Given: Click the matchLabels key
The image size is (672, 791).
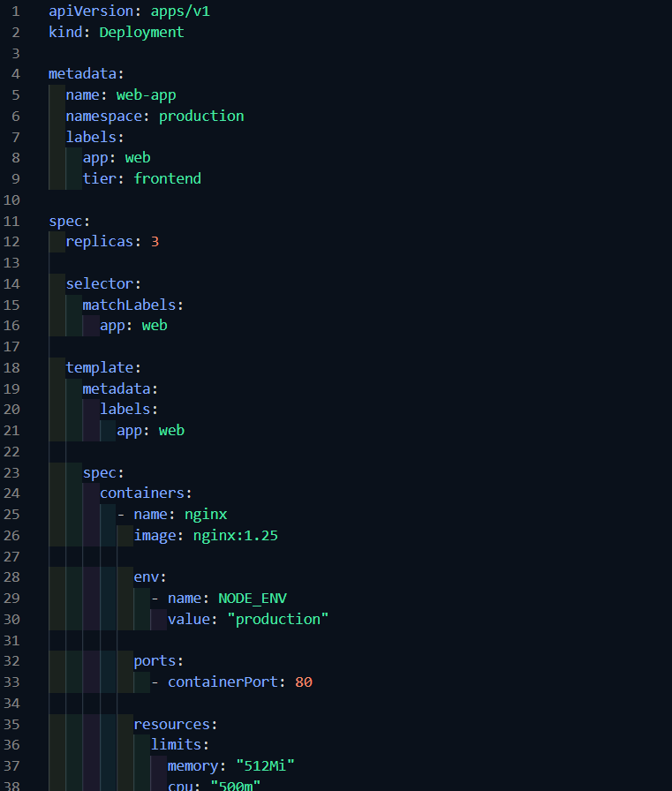Looking at the screenshot, I should 129,305.
